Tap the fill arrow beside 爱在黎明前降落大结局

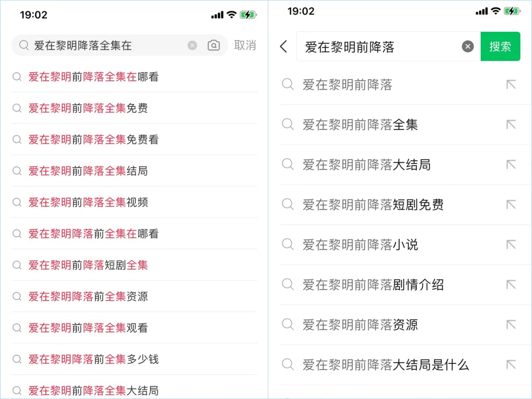point(511,164)
